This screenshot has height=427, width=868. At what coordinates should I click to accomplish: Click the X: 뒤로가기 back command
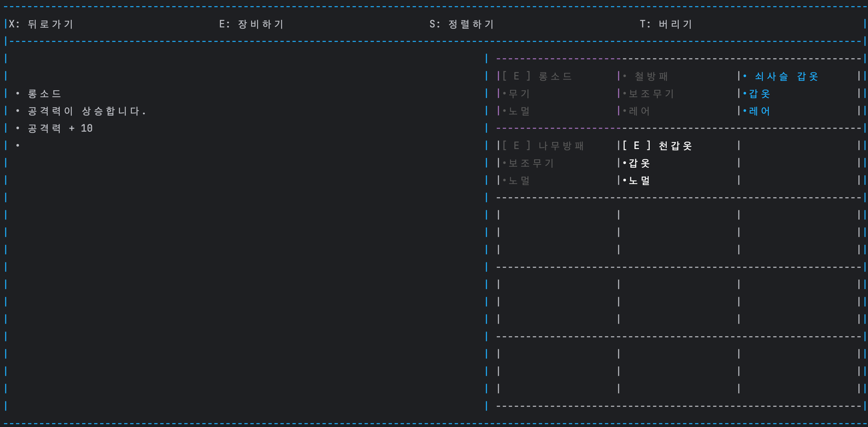point(41,24)
